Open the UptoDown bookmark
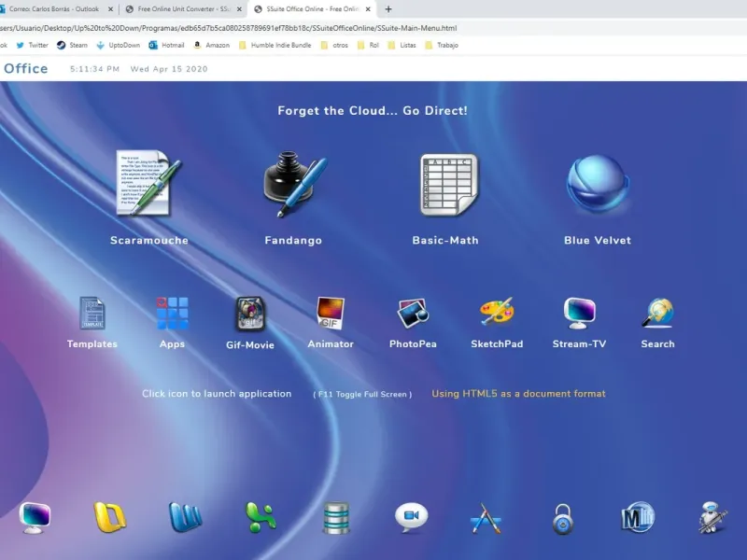Screen dimensions: 747x560 pyautogui.click(x=119, y=45)
